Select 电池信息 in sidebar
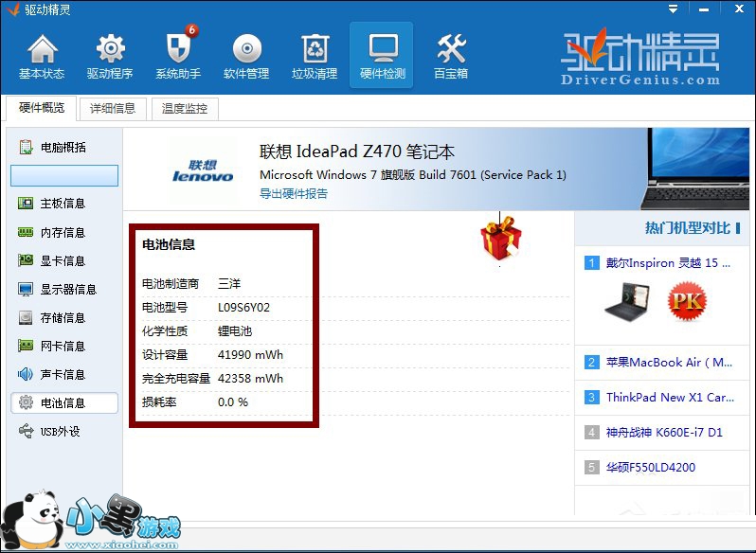 (64, 402)
